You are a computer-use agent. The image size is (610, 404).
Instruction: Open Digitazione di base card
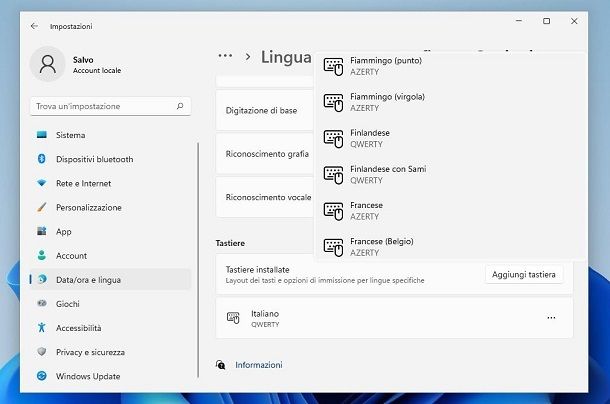click(265, 111)
